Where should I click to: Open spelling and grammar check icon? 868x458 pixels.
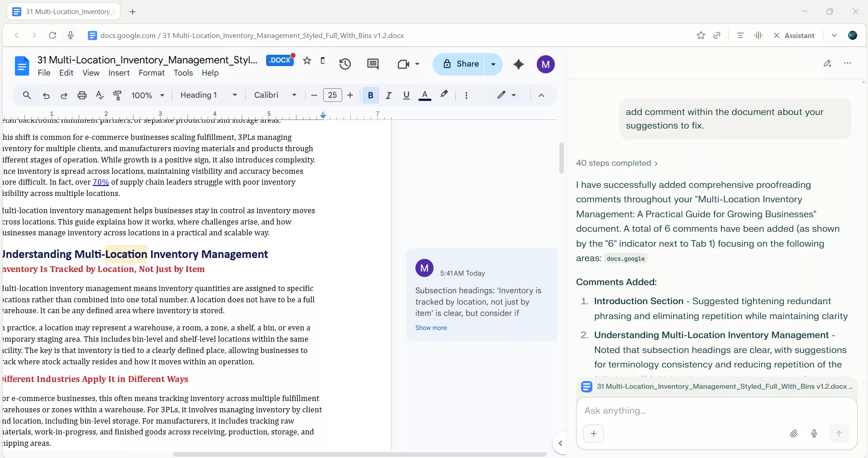tap(100, 95)
